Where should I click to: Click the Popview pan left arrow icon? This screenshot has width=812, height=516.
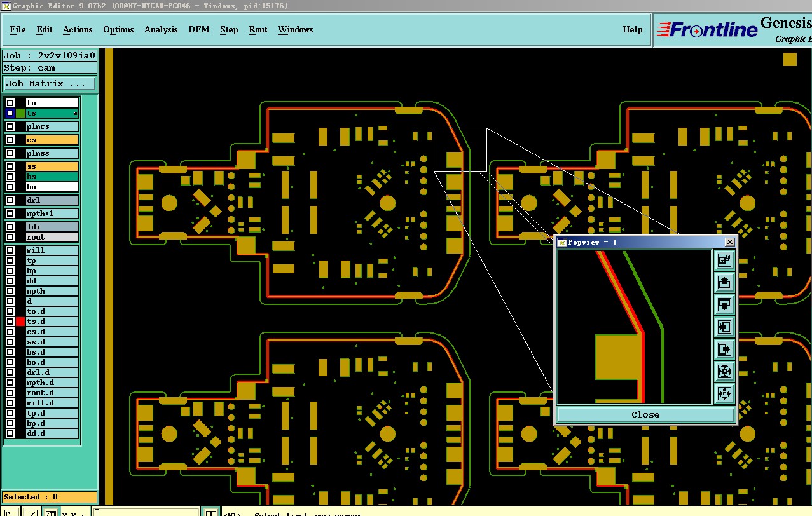point(724,327)
